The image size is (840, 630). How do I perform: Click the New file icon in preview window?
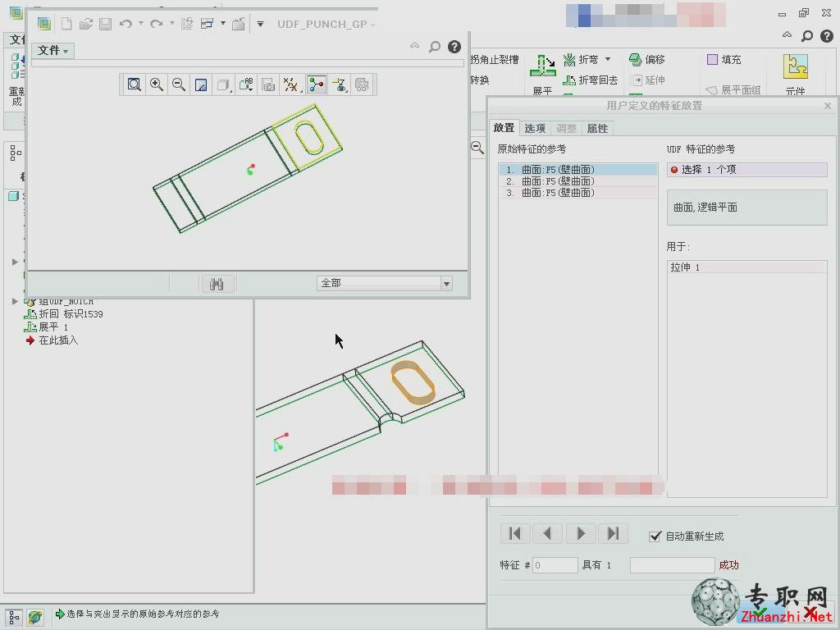[66, 24]
